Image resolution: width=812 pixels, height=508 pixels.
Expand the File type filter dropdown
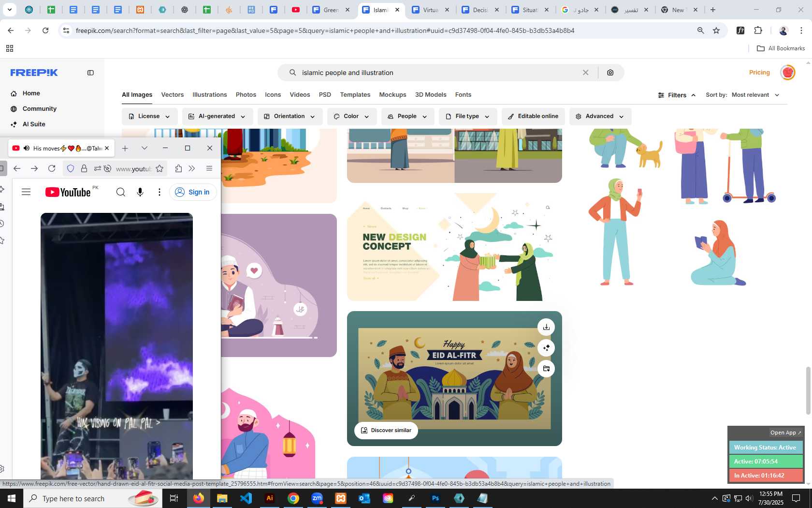point(467,117)
